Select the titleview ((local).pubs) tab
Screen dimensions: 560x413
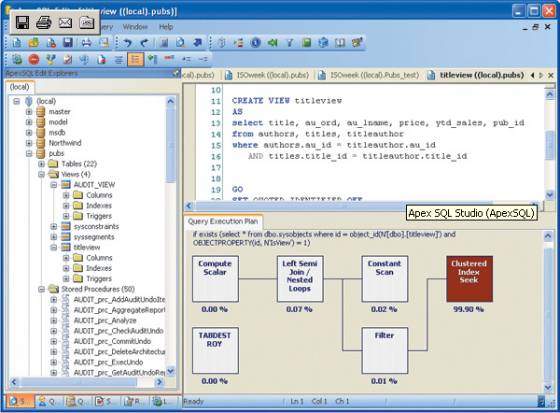[477, 75]
